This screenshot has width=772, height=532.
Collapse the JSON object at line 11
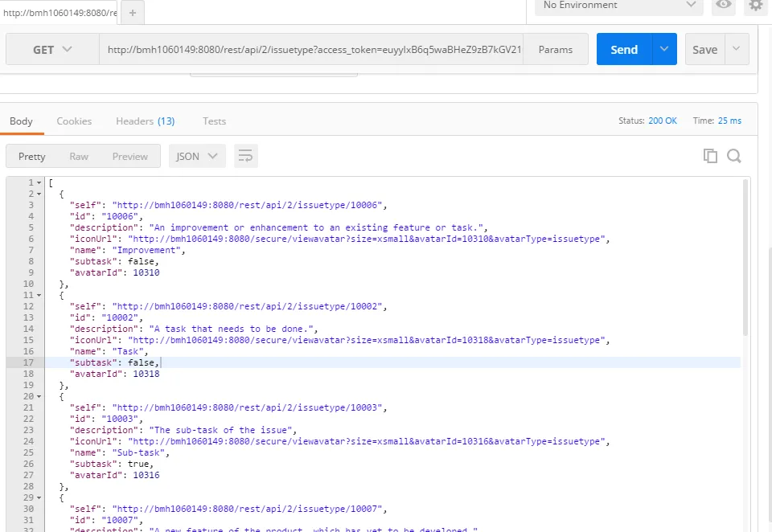[x=39, y=295]
